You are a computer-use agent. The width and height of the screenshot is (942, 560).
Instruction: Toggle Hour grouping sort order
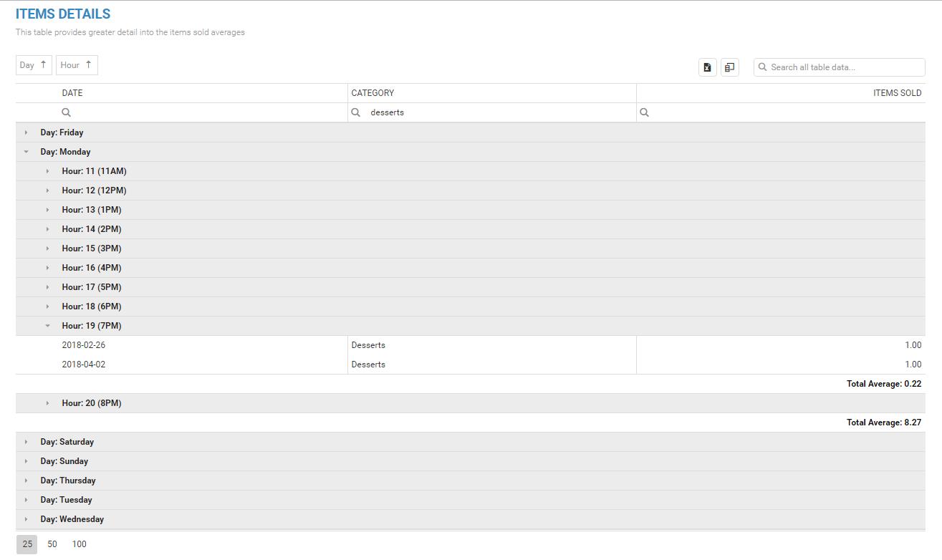coord(77,65)
